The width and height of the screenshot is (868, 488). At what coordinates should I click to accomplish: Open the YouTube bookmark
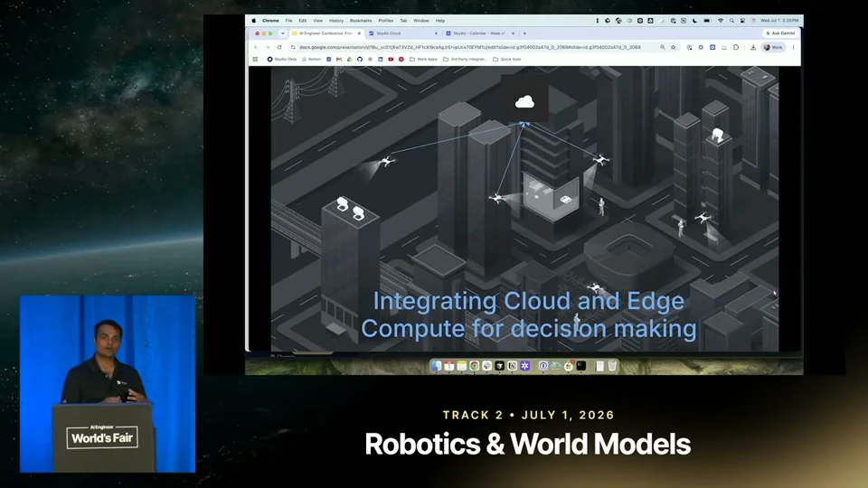click(x=391, y=60)
